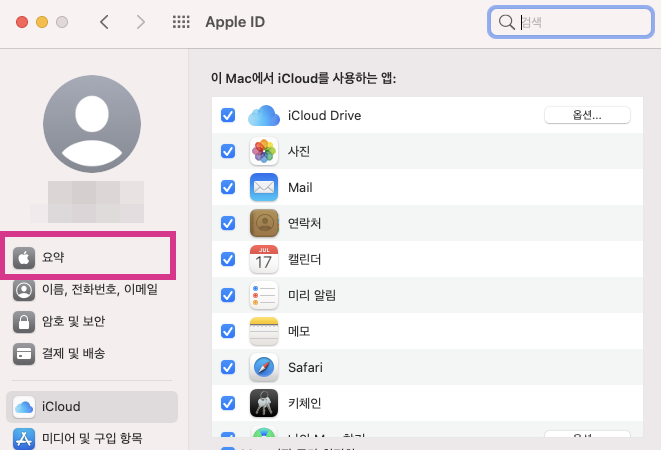Image resolution: width=661 pixels, height=450 pixels.
Task: Click the 미리 알림 label
Action: [x=312, y=295]
